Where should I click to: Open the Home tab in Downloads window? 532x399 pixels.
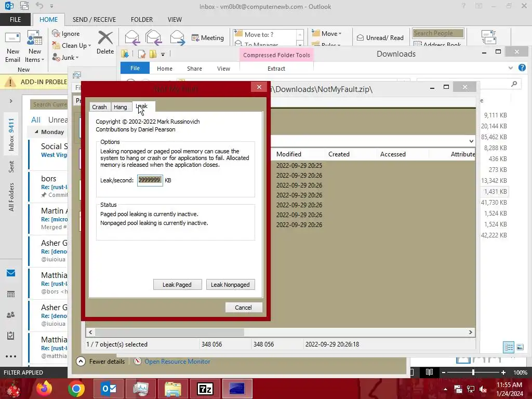point(165,69)
